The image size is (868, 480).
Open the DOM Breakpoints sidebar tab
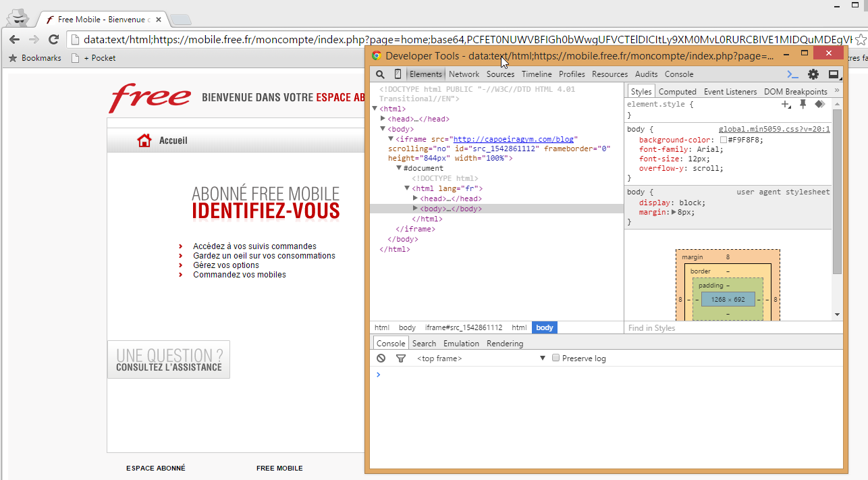(796, 91)
